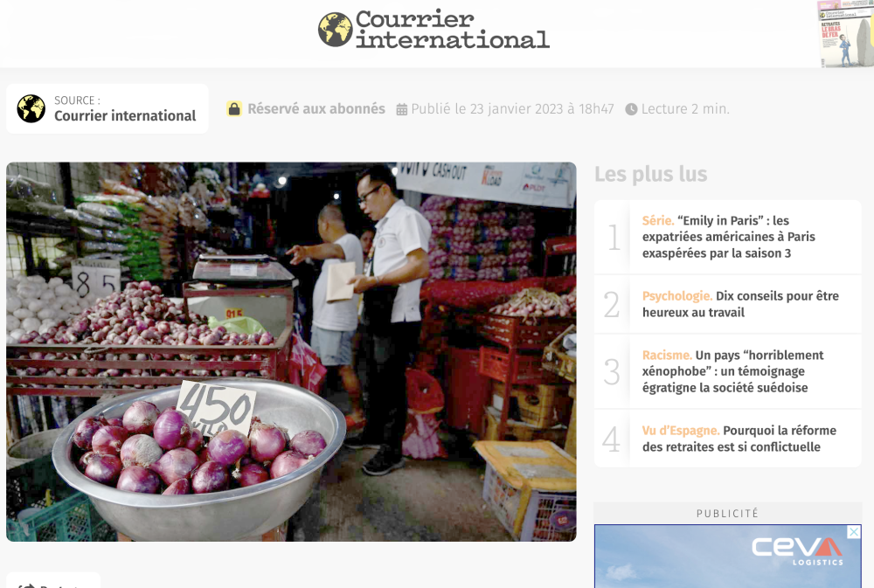Open the "Emily in Paris" série article
The image size is (874, 588).
click(728, 237)
